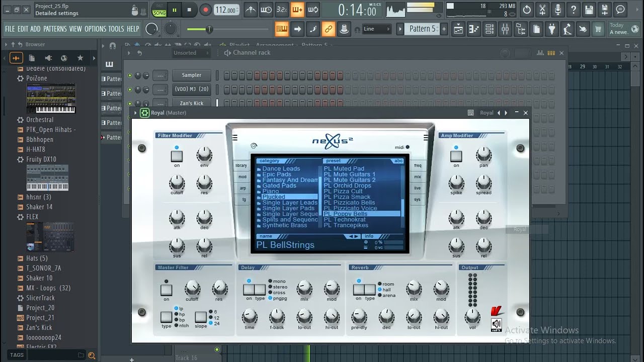
Task: Select the browser speaker sounds tab
Action: 48,58
